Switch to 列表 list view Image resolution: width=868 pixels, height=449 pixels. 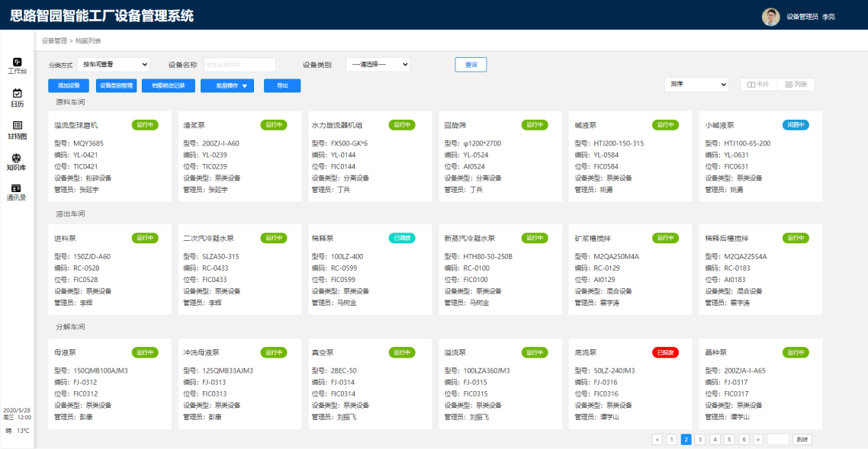click(x=796, y=85)
